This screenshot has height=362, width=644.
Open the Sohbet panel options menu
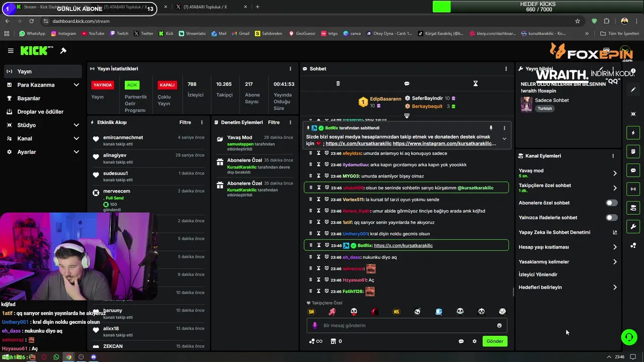tap(506, 69)
